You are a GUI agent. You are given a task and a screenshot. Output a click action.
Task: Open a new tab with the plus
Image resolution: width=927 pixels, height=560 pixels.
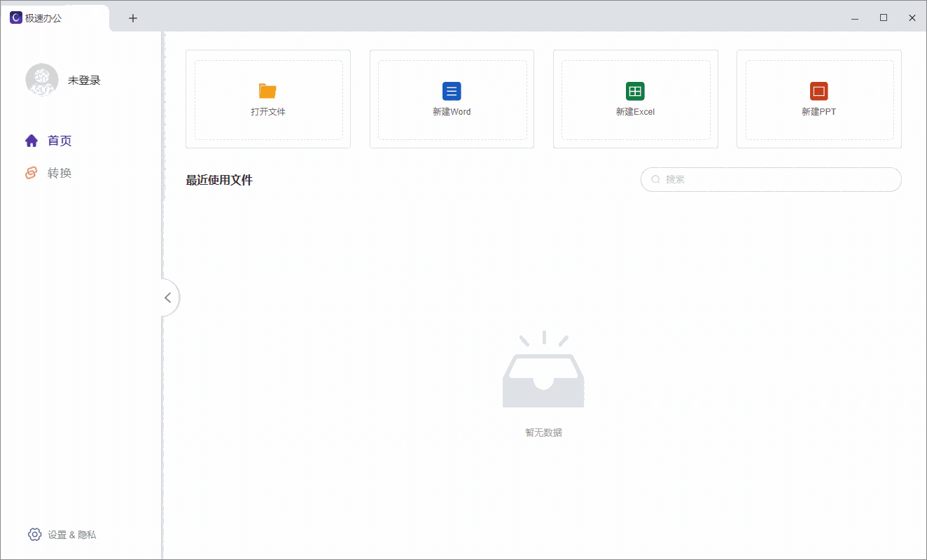tap(132, 17)
